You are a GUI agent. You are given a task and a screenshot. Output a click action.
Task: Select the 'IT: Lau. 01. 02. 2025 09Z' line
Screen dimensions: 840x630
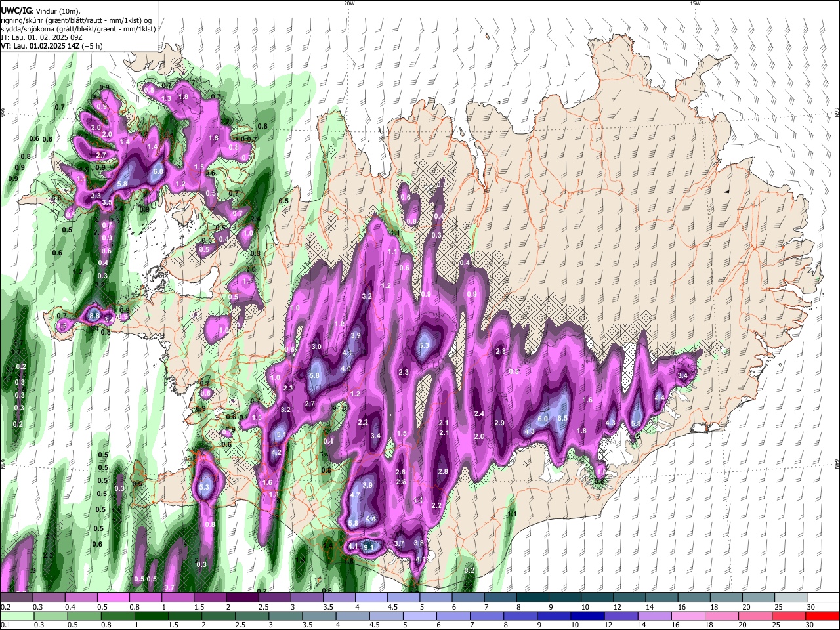tap(41, 37)
